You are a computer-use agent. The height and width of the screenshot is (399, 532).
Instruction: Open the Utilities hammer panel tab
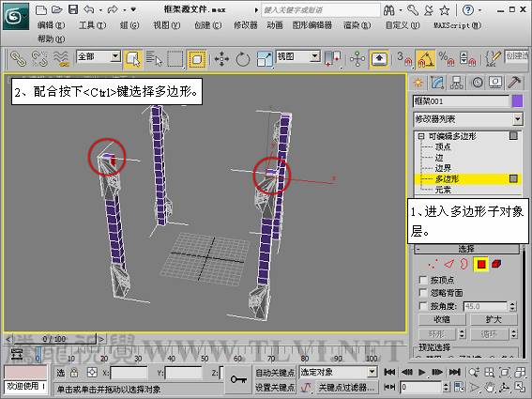(514, 83)
